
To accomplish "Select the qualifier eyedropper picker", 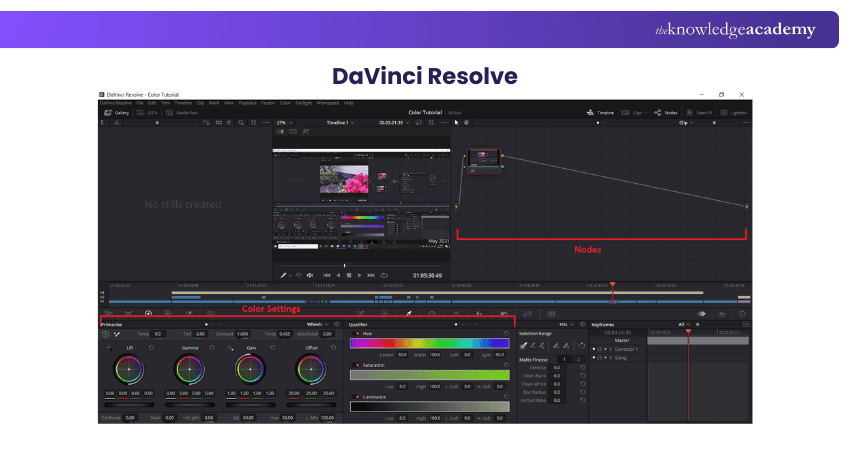I will (x=523, y=345).
